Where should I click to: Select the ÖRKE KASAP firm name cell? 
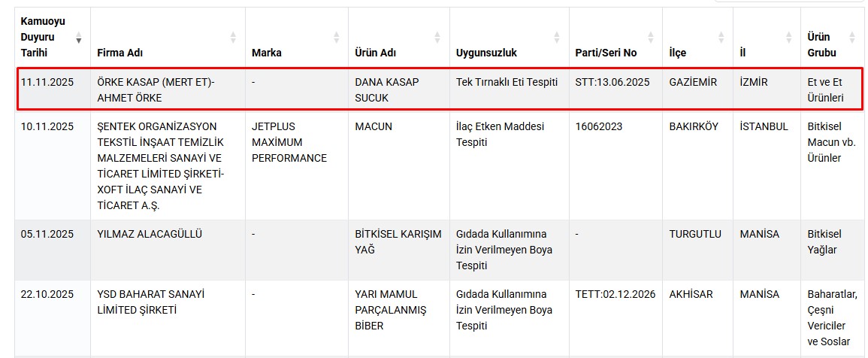pyautogui.click(x=156, y=89)
